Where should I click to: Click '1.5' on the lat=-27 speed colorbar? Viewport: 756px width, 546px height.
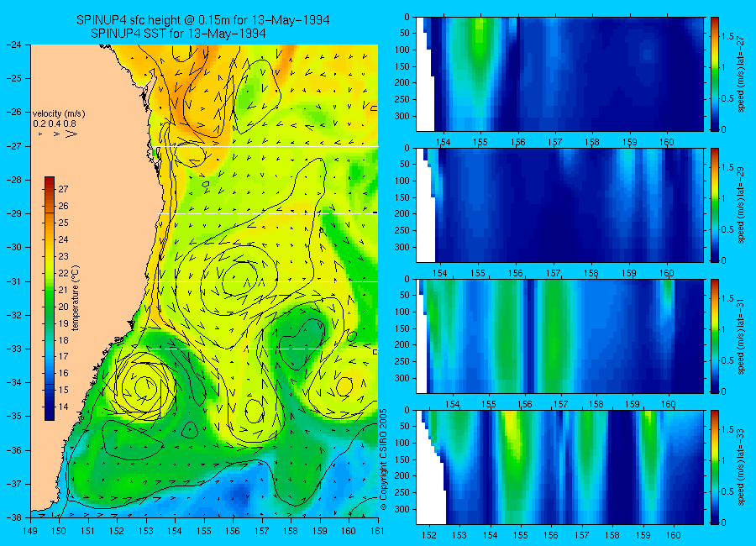pos(727,36)
